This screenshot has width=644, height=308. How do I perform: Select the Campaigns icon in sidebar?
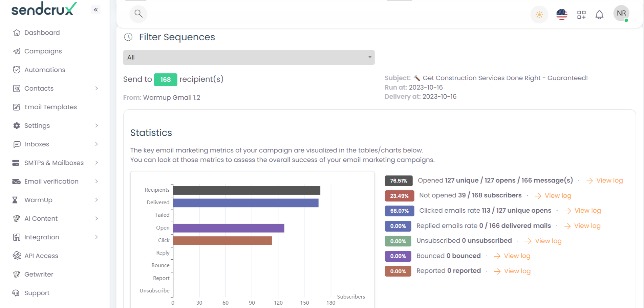[x=17, y=51]
